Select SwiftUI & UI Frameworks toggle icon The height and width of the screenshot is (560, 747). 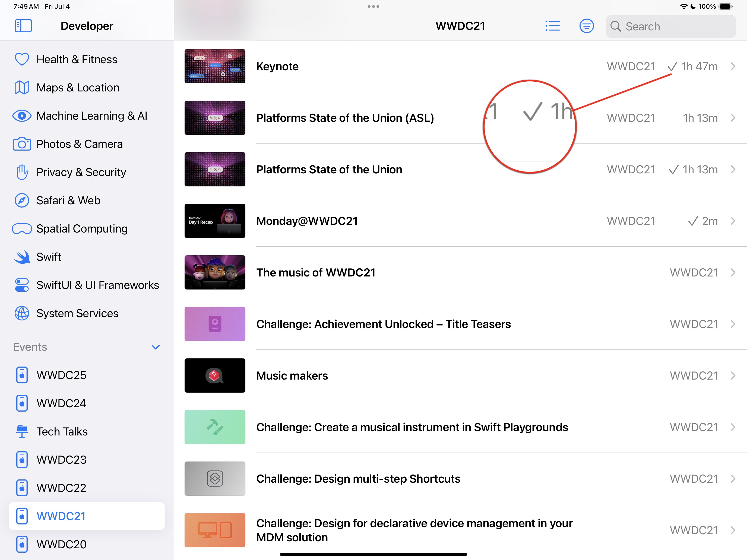[22, 285]
